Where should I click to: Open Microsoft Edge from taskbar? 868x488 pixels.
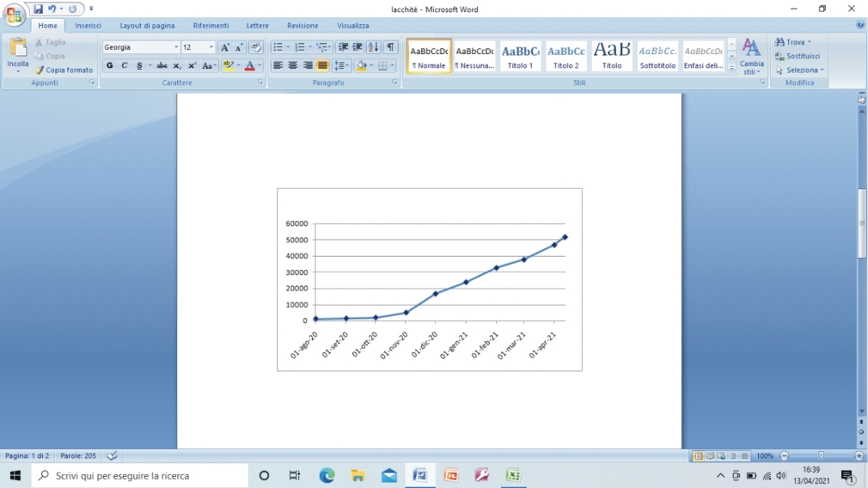coord(327,475)
